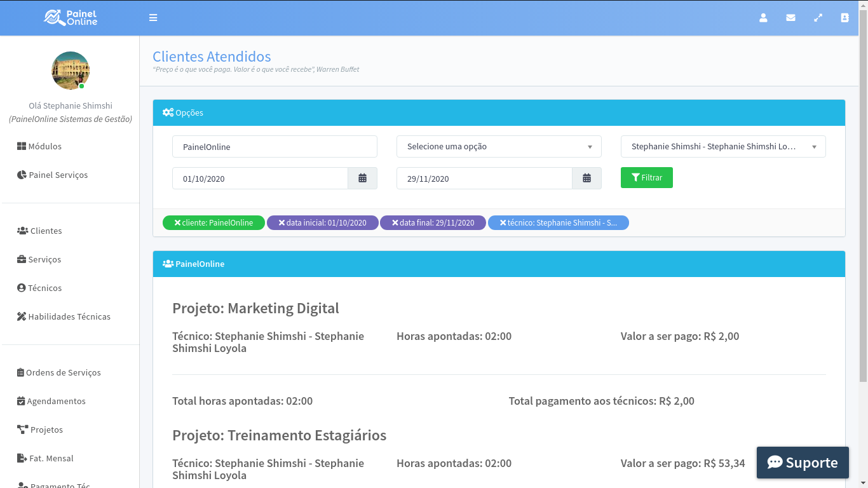
Task: Open Painel Serviços in the sidebar
Action: (53, 175)
